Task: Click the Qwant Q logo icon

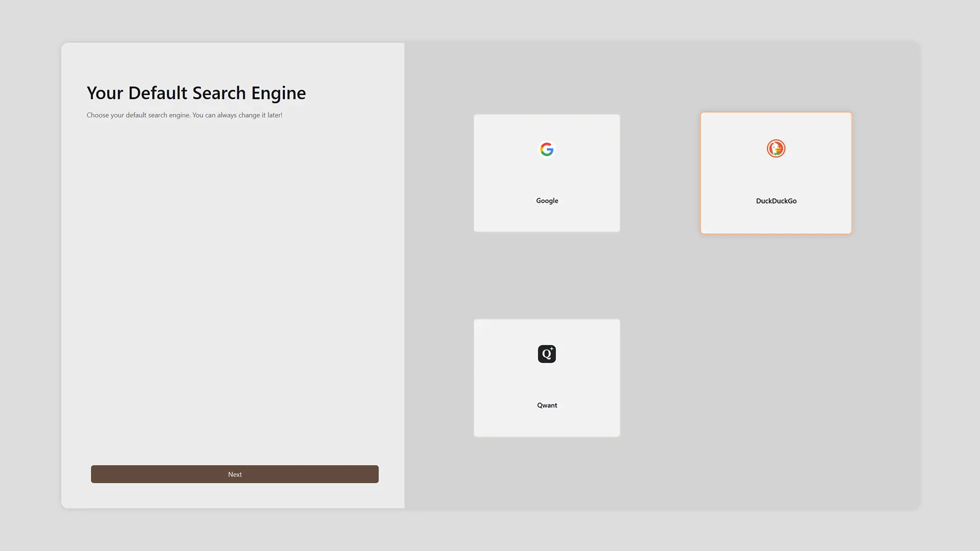Action: pyautogui.click(x=547, y=354)
